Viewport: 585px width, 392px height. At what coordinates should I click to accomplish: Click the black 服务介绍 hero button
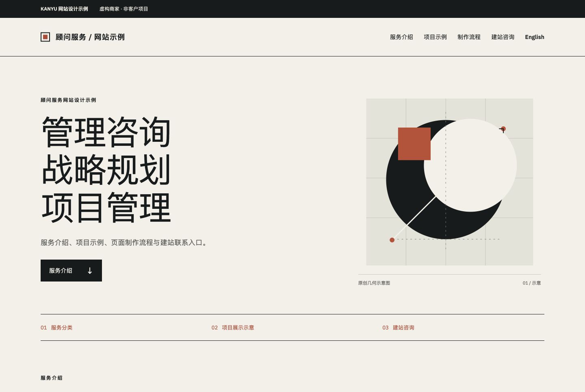(x=71, y=271)
